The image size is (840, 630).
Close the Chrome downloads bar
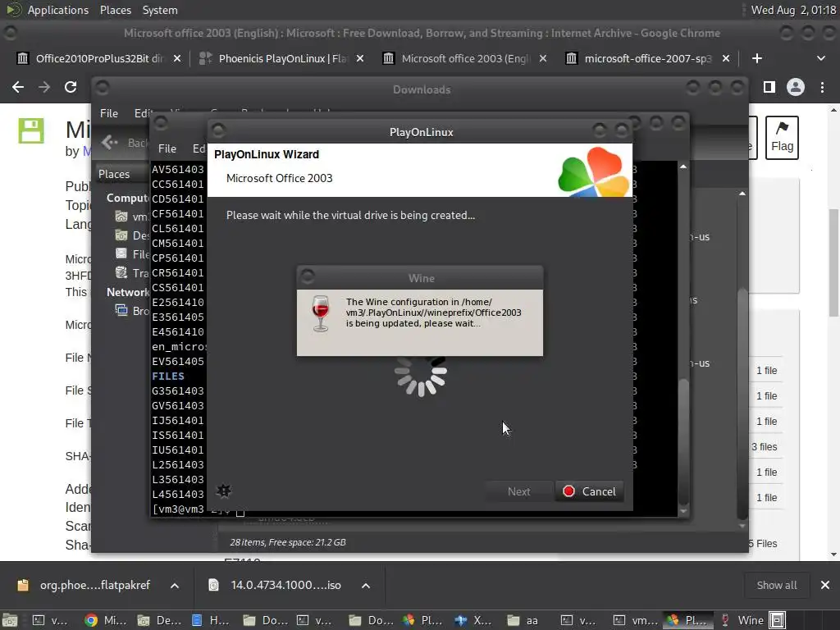825,586
